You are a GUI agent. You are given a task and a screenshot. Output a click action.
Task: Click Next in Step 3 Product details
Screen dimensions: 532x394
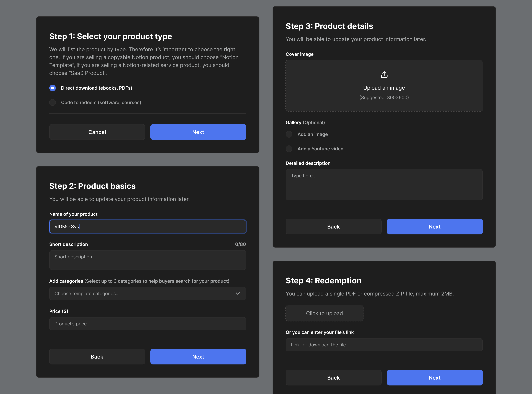434,227
